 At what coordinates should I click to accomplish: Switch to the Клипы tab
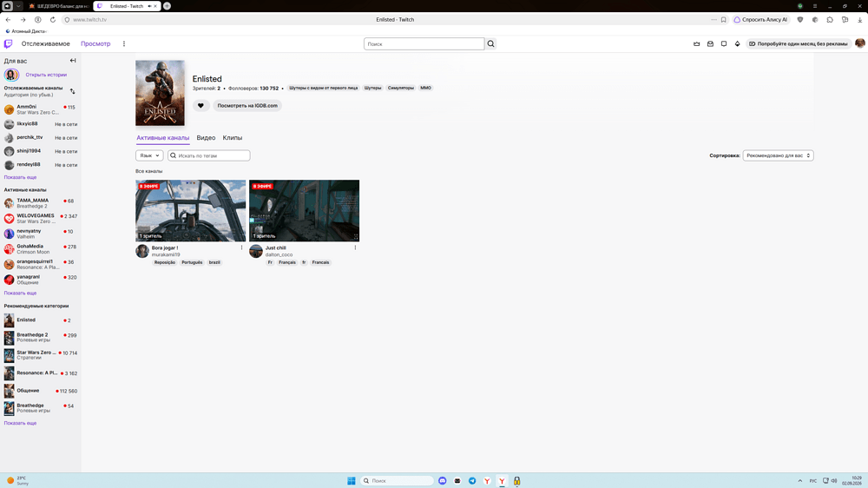coord(233,138)
